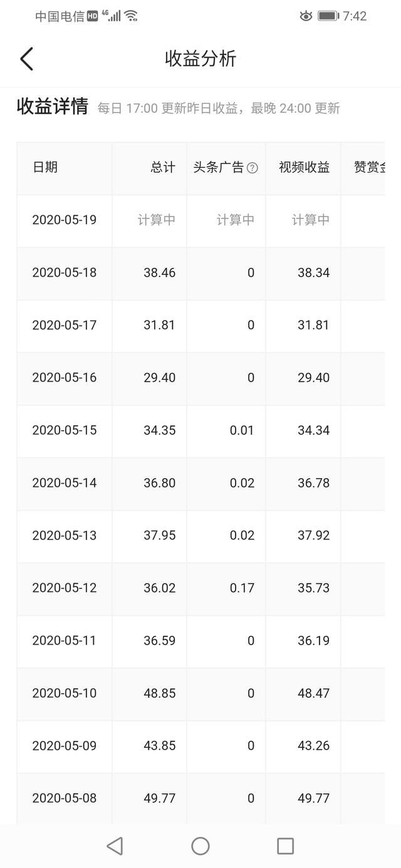
Task: Select the 日期 column header
Action: coord(45,167)
